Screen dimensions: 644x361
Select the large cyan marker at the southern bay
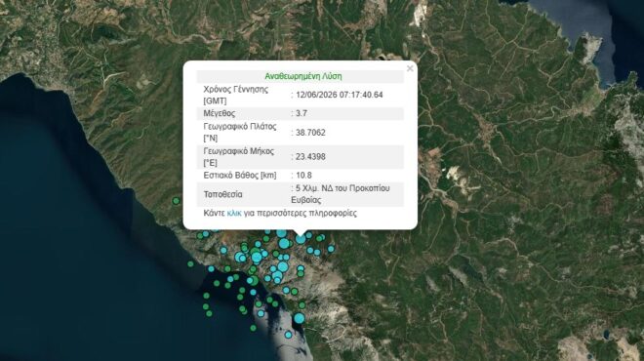tap(299, 318)
